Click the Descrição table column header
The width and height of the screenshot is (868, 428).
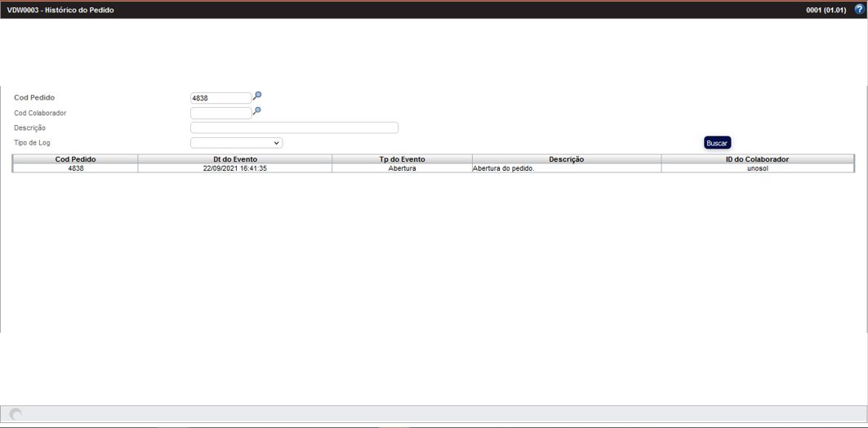[x=566, y=159]
